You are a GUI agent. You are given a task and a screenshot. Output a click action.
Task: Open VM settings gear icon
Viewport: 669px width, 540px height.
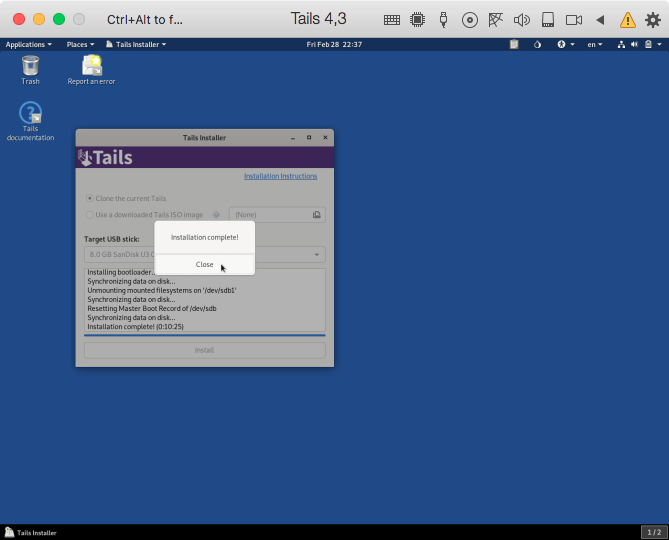coord(653,20)
